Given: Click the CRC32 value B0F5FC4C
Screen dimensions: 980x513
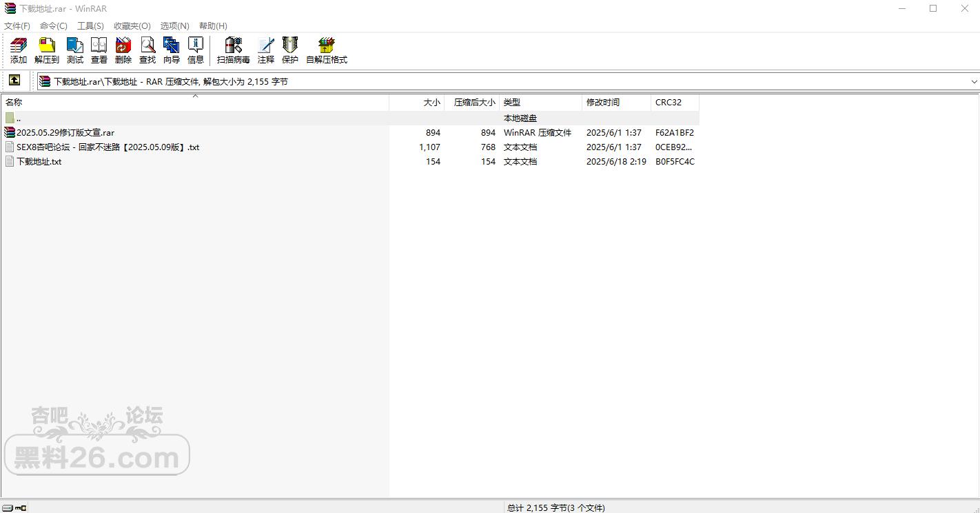Looking at the screenshot, I should (x=675, y=161).
